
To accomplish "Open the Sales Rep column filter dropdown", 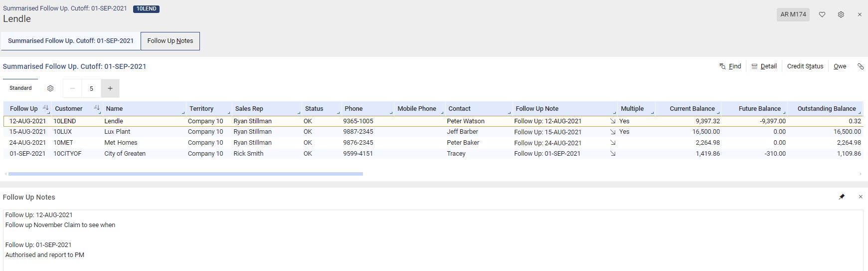I will (x=299, y=112).
